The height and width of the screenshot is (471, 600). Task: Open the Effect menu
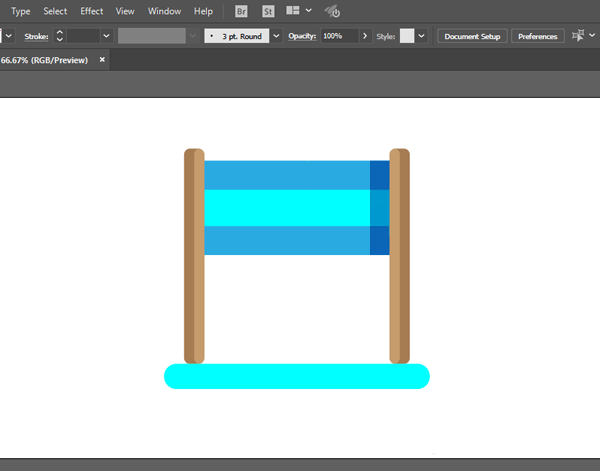point(91,11)
